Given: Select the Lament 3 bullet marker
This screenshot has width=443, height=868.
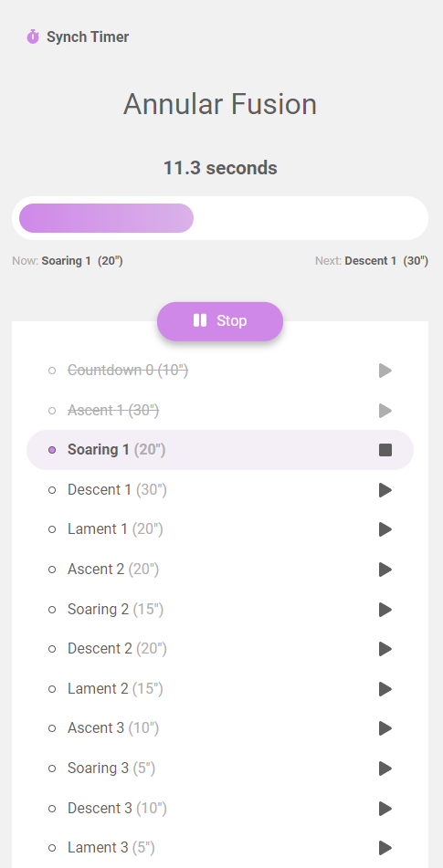Looking at the screenshot, I should point(52,848).
